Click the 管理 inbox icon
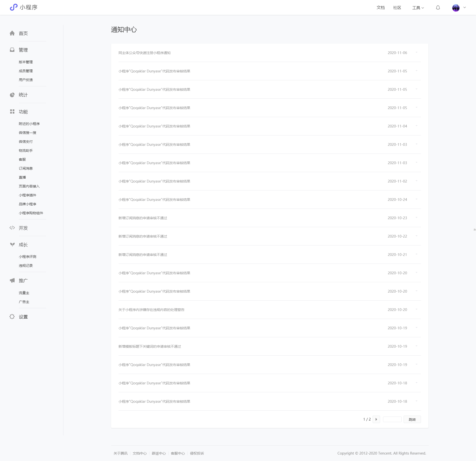 click(12, 50)
